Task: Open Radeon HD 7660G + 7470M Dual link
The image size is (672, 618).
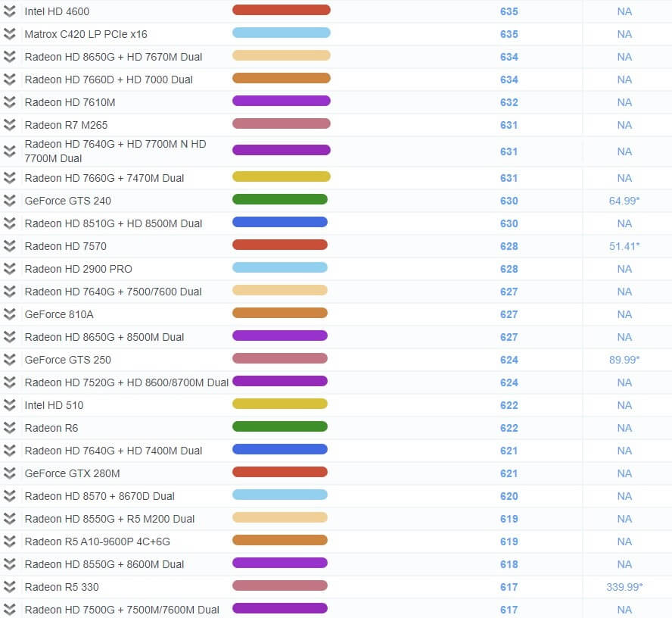Action: (x=104, y=179)
